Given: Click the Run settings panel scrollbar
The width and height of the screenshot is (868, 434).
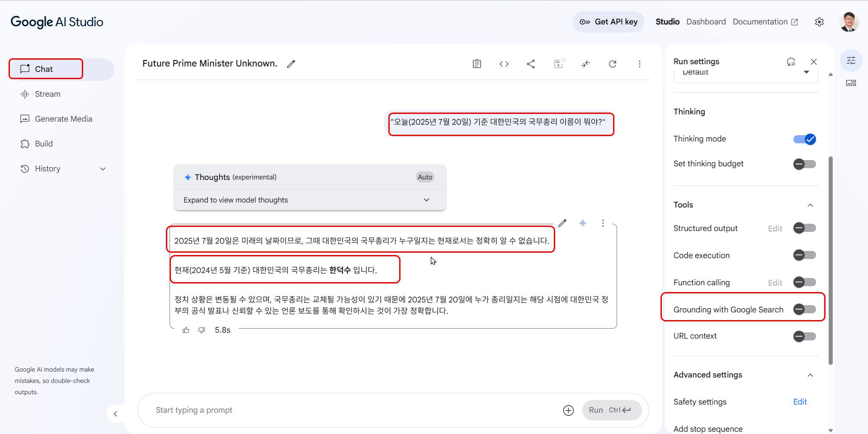Looking at the screenshot, I should [830, 260].
